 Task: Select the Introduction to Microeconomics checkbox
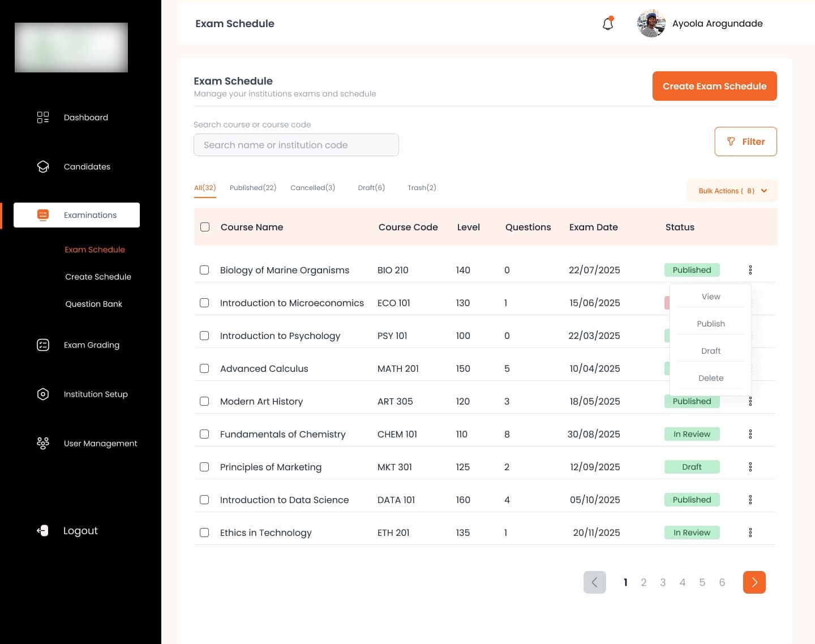pos(204,303)
